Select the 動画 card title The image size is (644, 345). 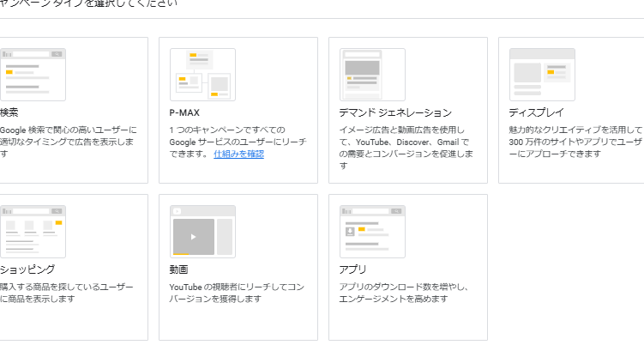tap(178, 269)
